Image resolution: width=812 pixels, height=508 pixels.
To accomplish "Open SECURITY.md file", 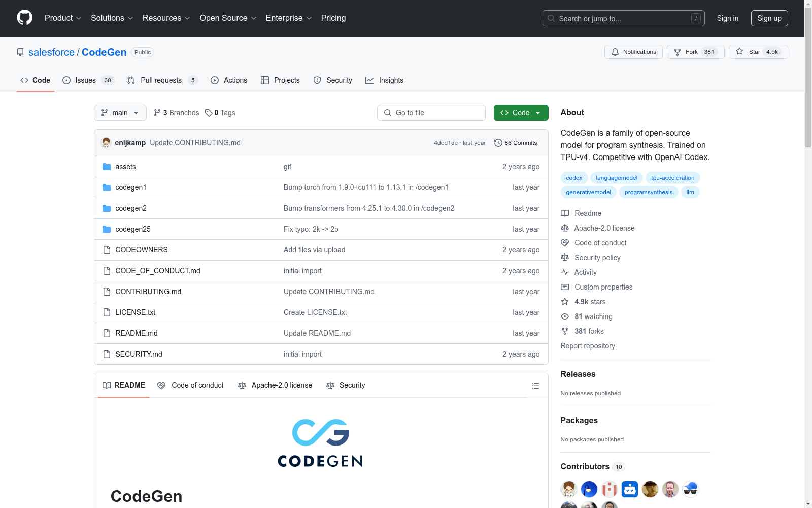I will 139,354.
